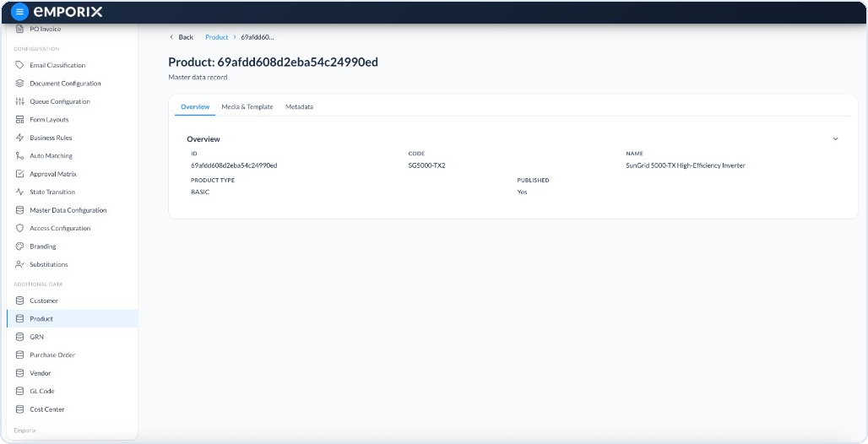Click the Cost Center database icon
This screenshot has width=868, height=444.
(x=20, y=409)
